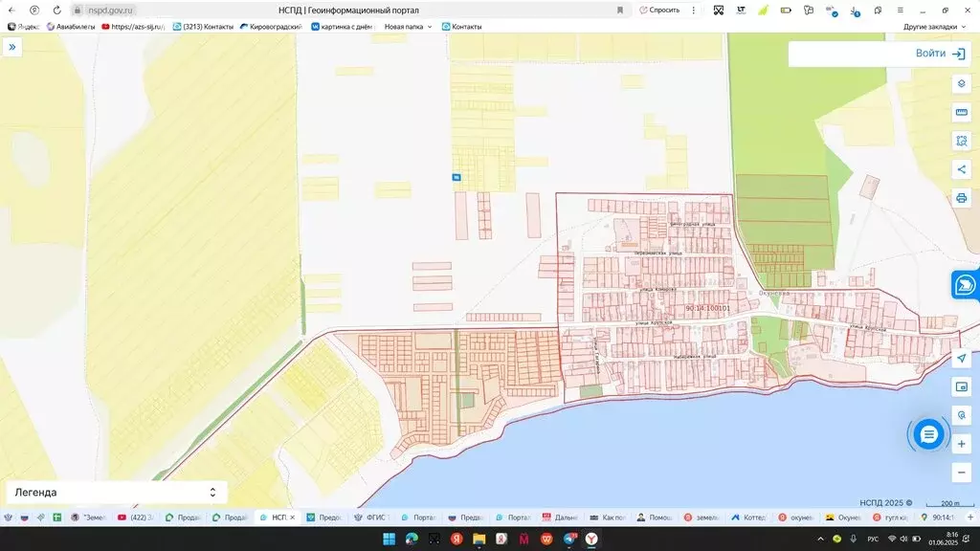Image resolution: width=980 pixels, height=551 pixels.
Task: Open Microsoft Edge from the taskbar
Action: click(x=412, y=539)
